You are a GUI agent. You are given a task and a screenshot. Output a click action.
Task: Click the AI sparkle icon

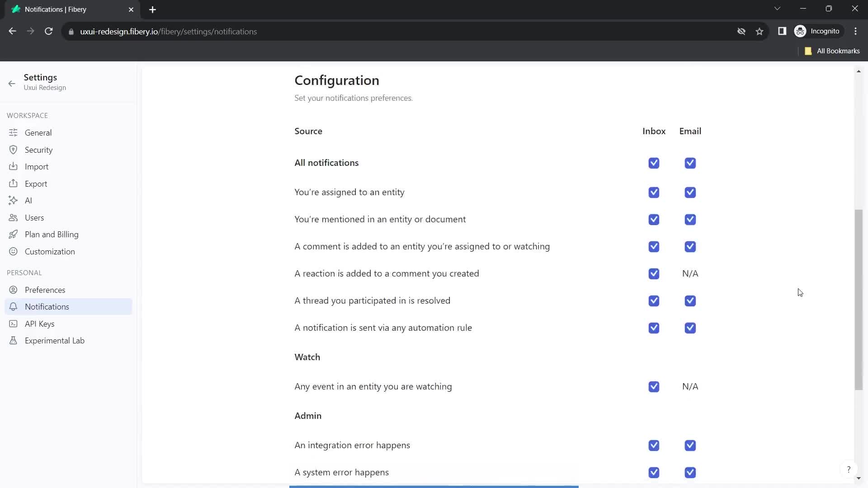pyautogui.click(x=13, y=200)
